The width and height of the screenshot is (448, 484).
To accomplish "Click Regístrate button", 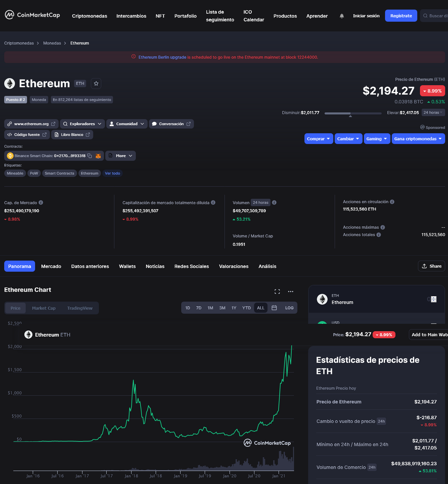I will pyautogui.click(x=401, y=15).
